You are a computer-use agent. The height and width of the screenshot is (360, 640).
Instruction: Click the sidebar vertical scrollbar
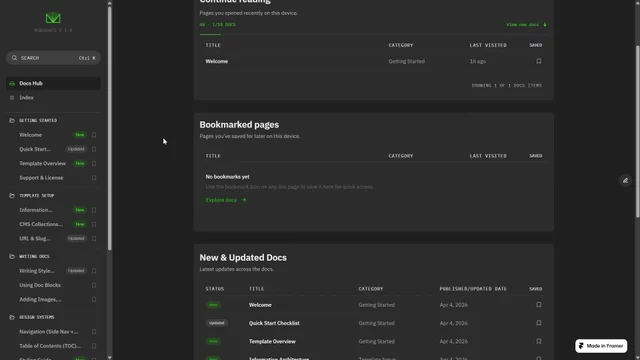click(x=109, y=127)
